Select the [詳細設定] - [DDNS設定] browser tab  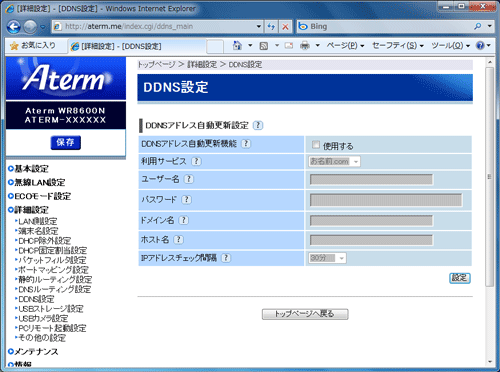coord(137,46)
